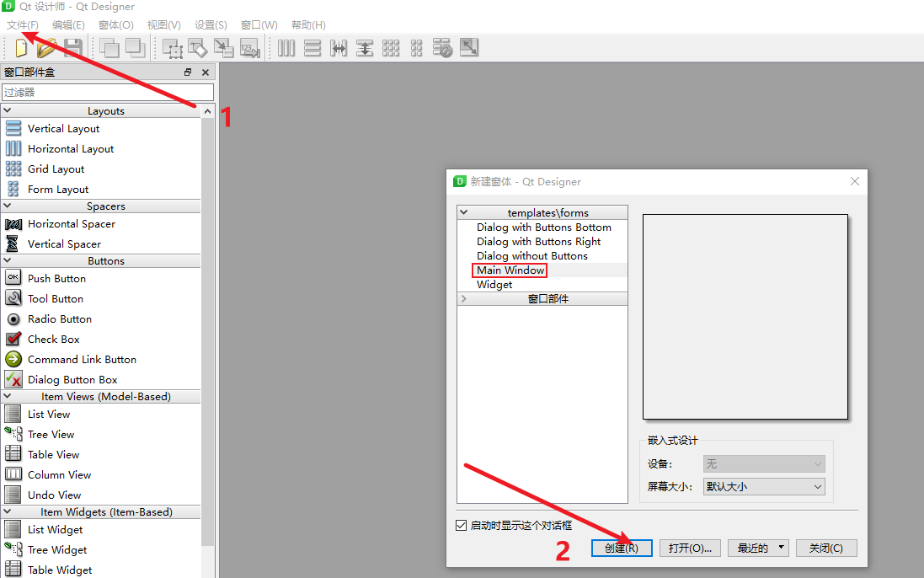This screenshot has width=924, height=578.
Task: Collapse the Item Views (Model-Based) category
Action: pyautogui.click(x=8, y=396)
